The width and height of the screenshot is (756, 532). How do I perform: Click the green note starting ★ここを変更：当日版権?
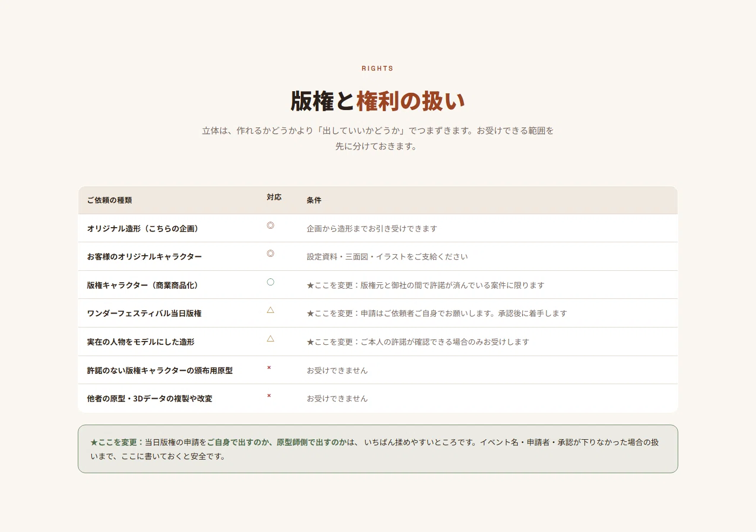click(x=378, y=449)
